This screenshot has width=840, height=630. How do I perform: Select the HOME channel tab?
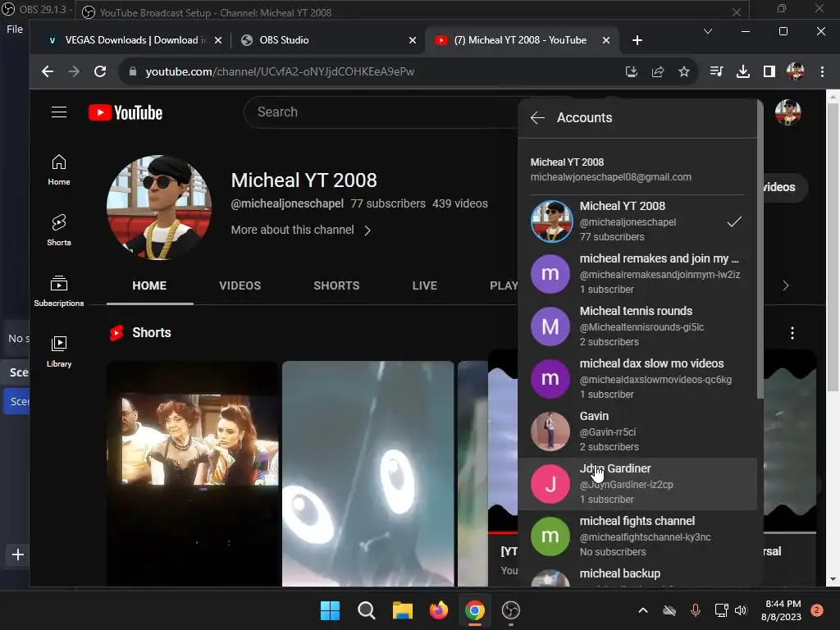tap(149, 285)
